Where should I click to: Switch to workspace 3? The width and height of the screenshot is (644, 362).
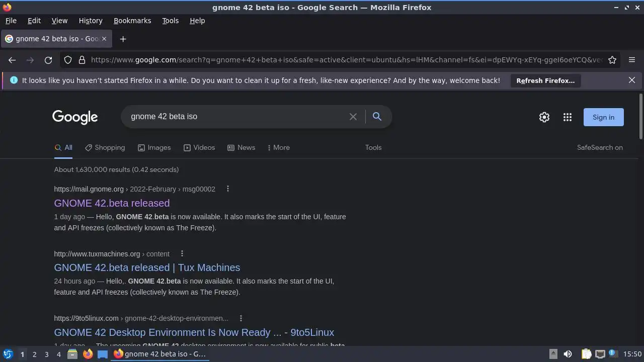point(46,354)
